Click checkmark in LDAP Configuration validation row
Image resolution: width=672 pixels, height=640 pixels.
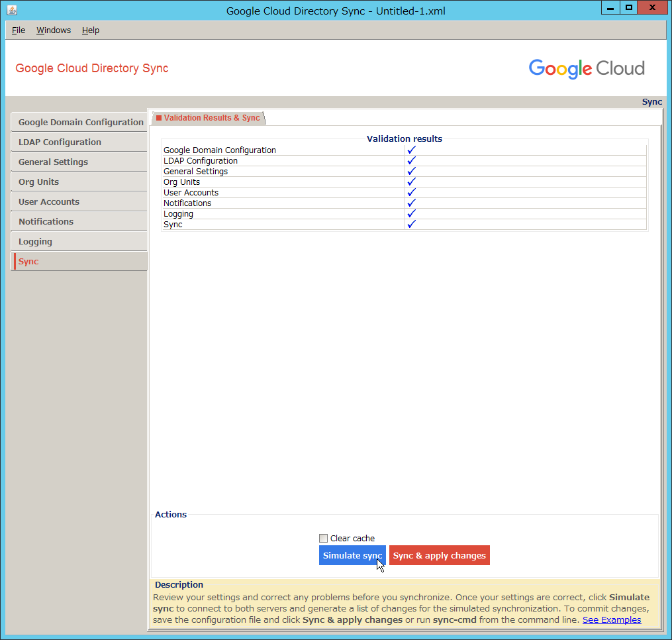pyautogui.click(x=411, y=161)
